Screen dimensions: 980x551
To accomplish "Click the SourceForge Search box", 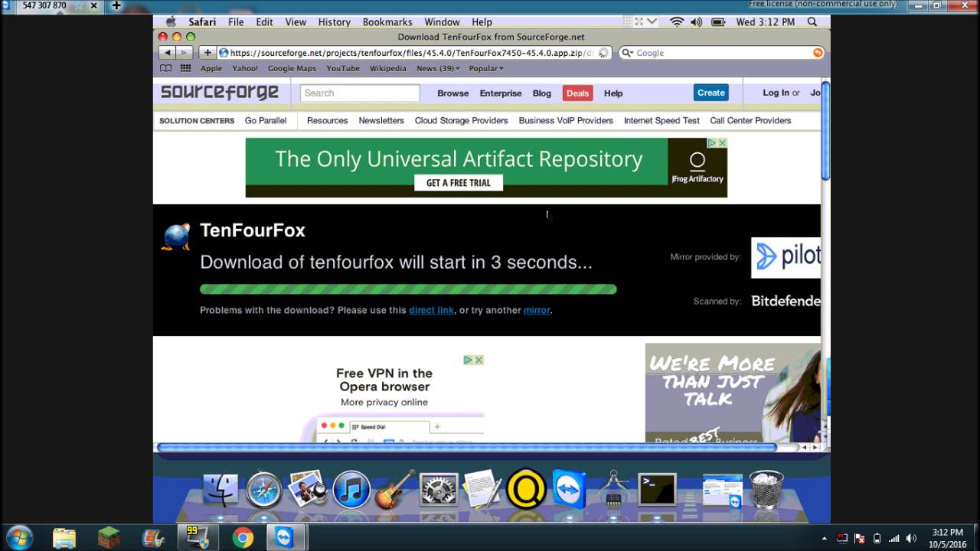I will (x=360, y=93).
